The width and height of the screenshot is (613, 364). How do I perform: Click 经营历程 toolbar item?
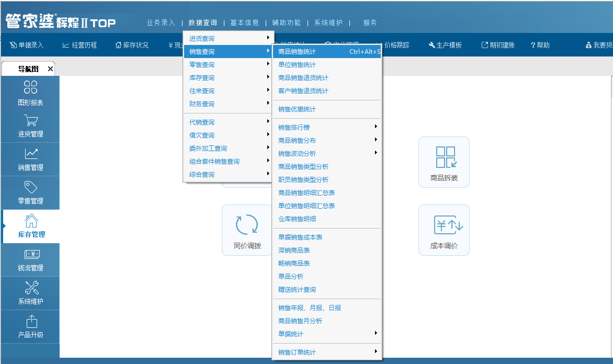[80, 45]
